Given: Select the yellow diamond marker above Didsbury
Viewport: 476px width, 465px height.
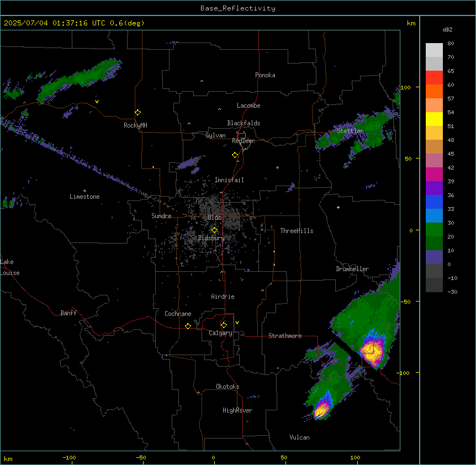Looking at the screenshot, I should (214, 230).
